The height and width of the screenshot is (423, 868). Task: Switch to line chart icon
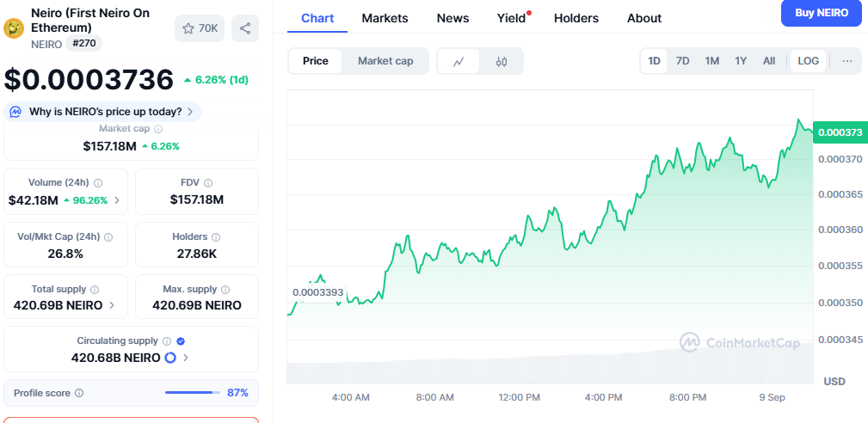[459, 61]
